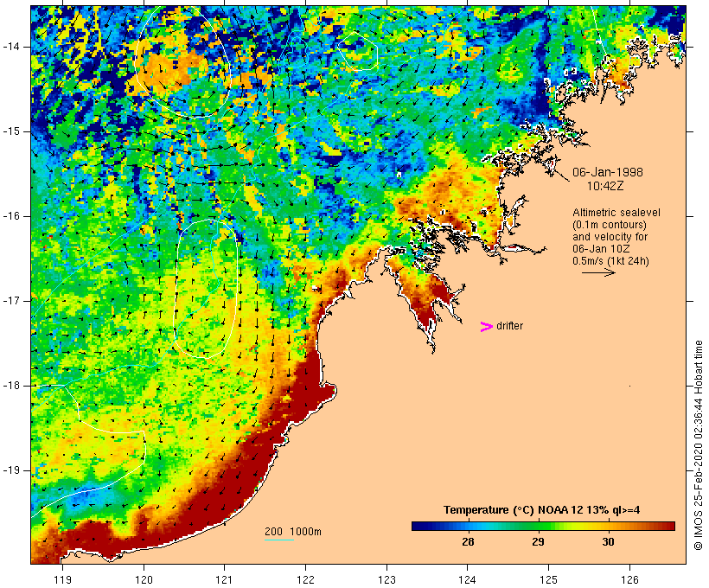Click the '119' longitude axis label
709x588 pixels.
point(62,579)
